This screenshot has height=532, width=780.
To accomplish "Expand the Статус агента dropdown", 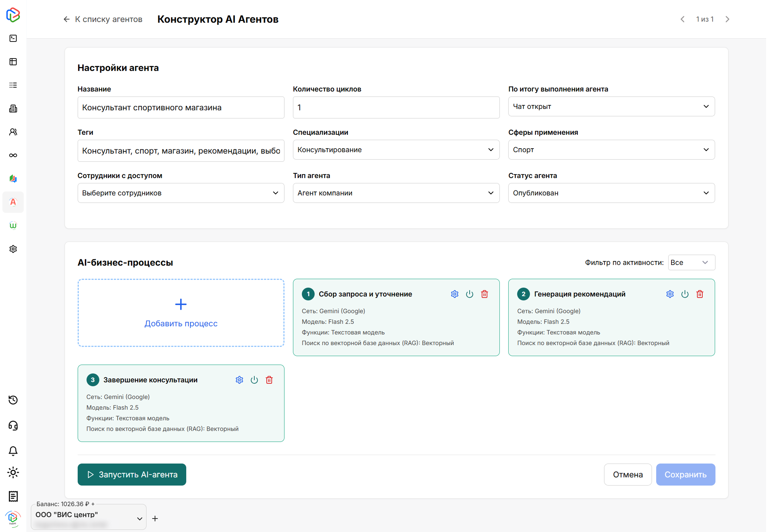I will (x=611, y=193).
